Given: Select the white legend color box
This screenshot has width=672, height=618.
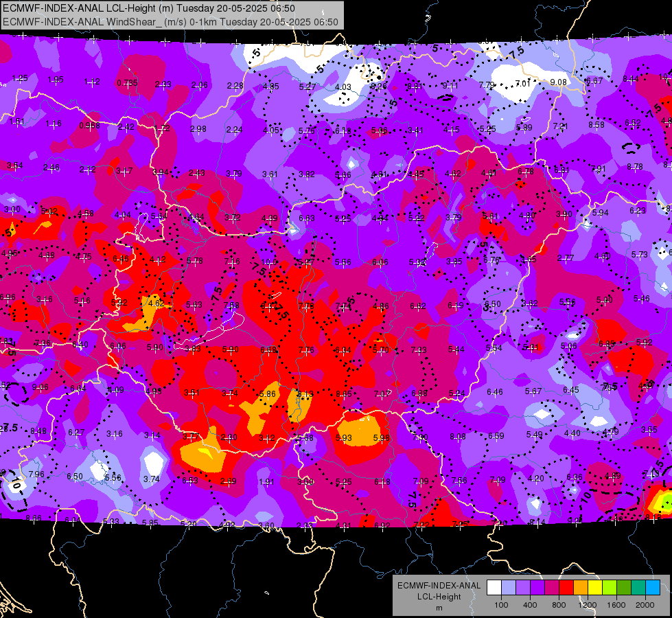Looking at the screenshot, I should point(494,588).
